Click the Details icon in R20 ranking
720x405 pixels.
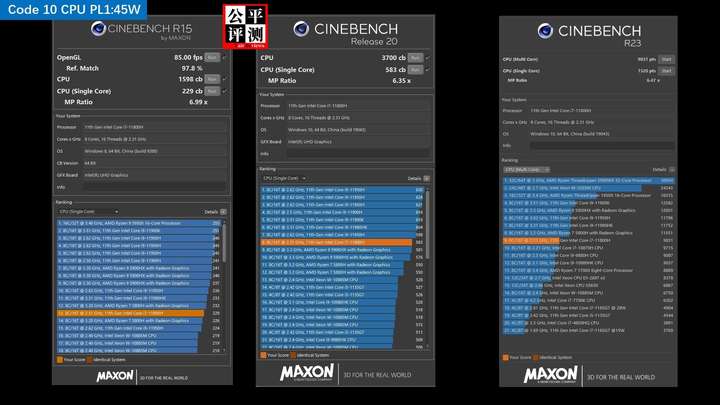point(427,178)
